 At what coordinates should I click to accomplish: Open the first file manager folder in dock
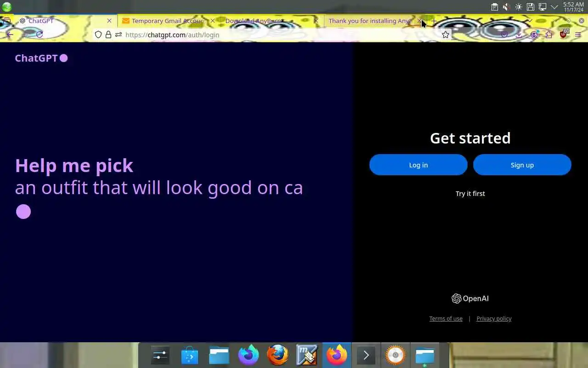click(x=219, y=355)
